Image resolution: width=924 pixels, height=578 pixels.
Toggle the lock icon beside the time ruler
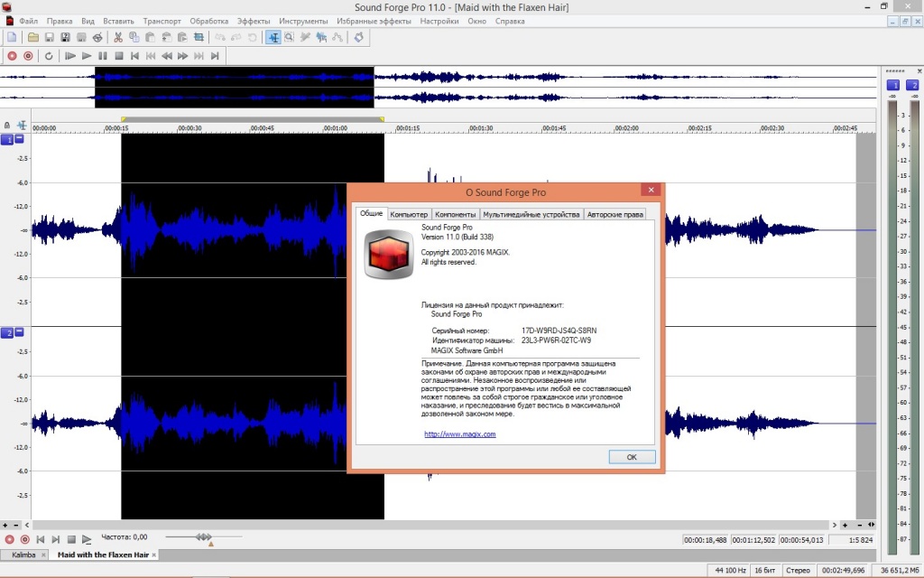click(7, 125)
